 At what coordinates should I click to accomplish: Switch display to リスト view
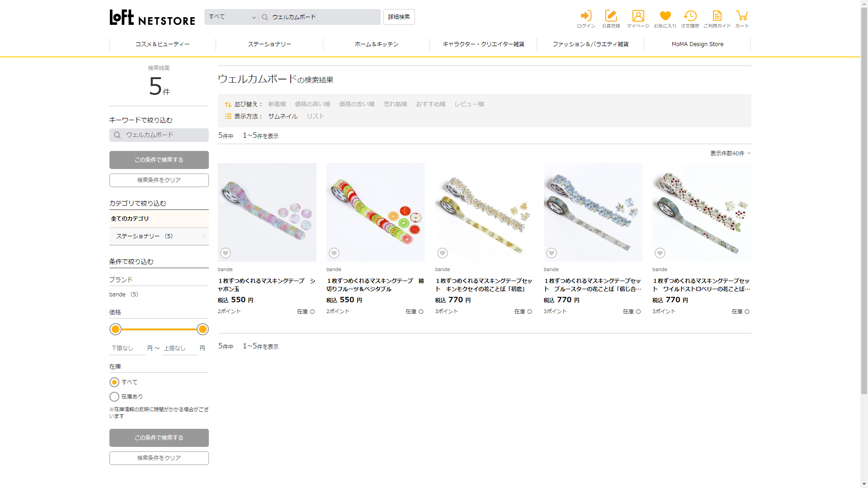click(316, 116)
